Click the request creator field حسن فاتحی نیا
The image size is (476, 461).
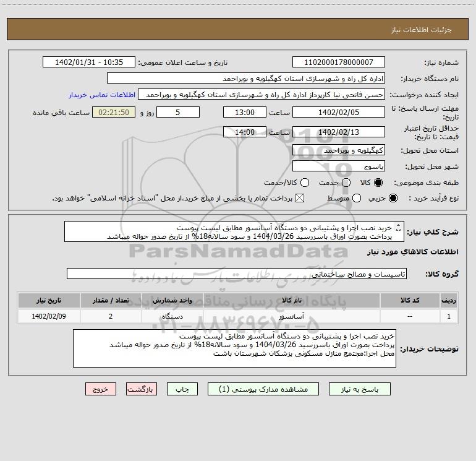261,95
